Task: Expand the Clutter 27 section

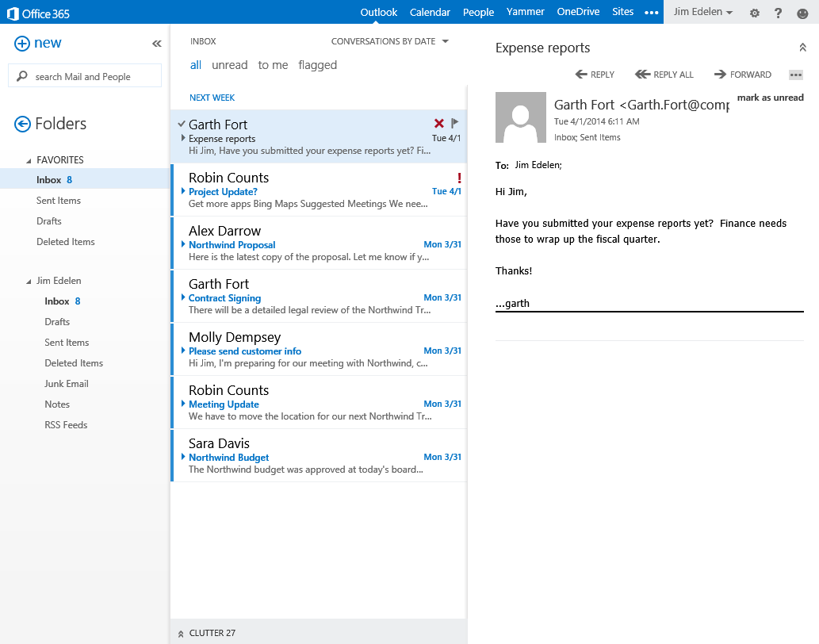Action: pyautogui.click(x=206, y=633)
